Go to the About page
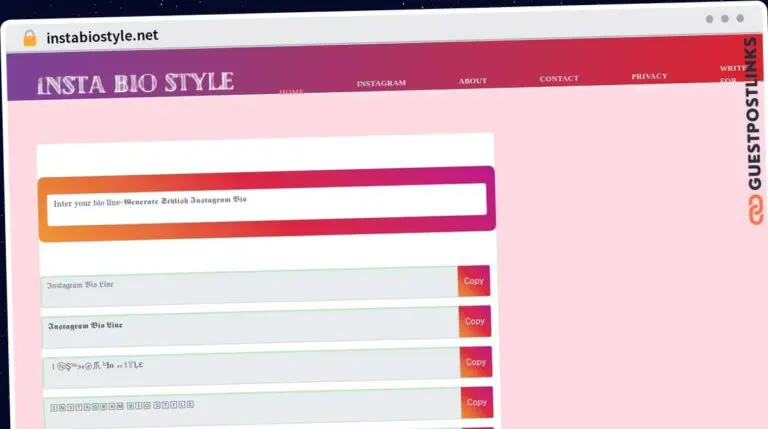This screenshot has height=429, width=768. click(473, 81)
